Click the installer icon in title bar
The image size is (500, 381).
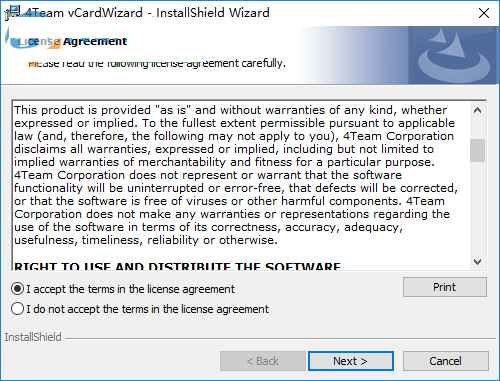click(13, 13)
